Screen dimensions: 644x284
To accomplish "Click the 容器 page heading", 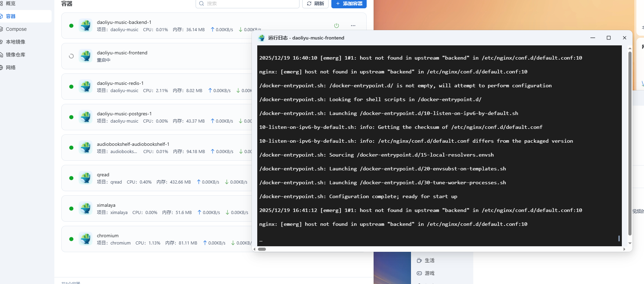I will [x=67, y=3].
